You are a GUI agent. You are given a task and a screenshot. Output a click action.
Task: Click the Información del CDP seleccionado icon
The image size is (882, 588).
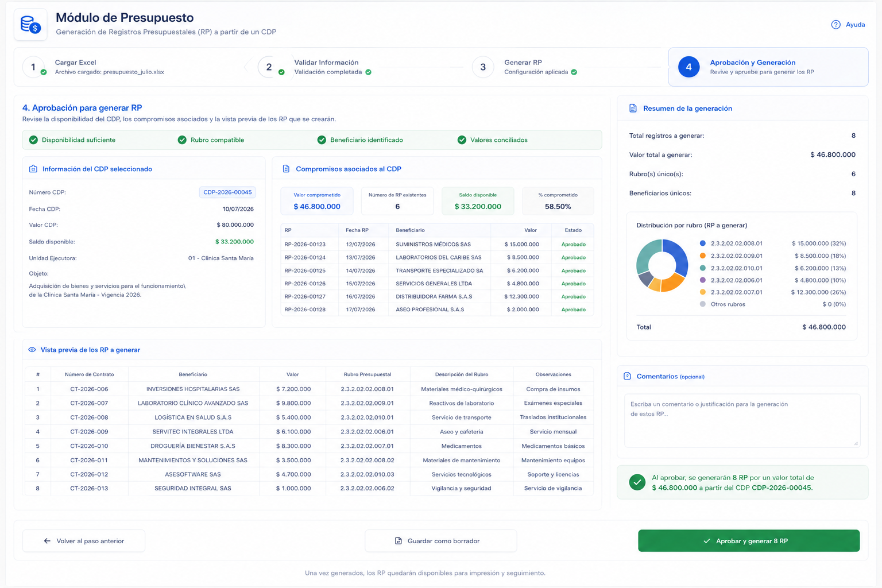[33, 169]
